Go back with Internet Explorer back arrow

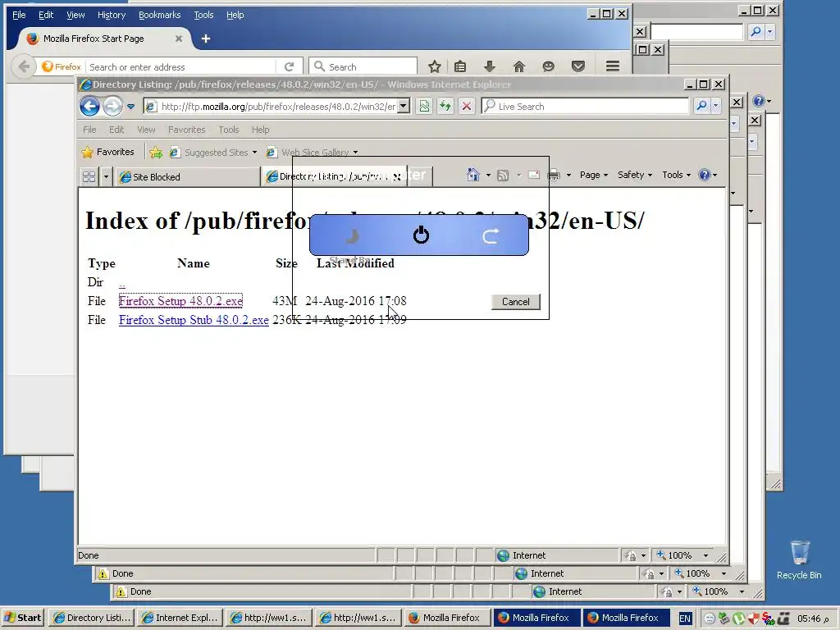(x=90, y=106)
